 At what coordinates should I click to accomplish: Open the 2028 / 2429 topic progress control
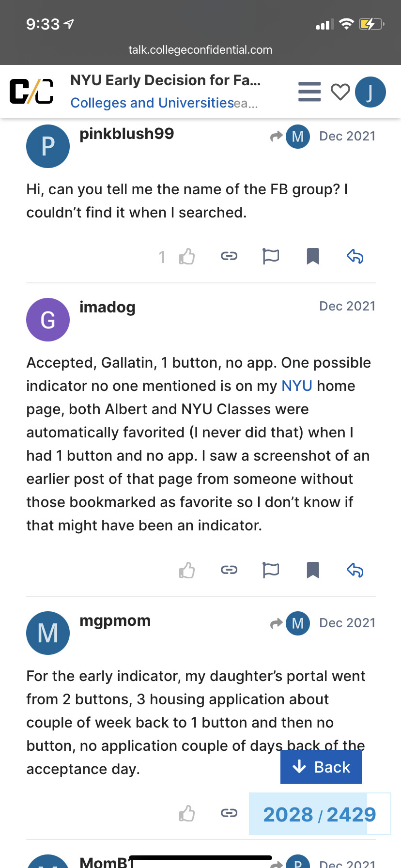[319, 814]
